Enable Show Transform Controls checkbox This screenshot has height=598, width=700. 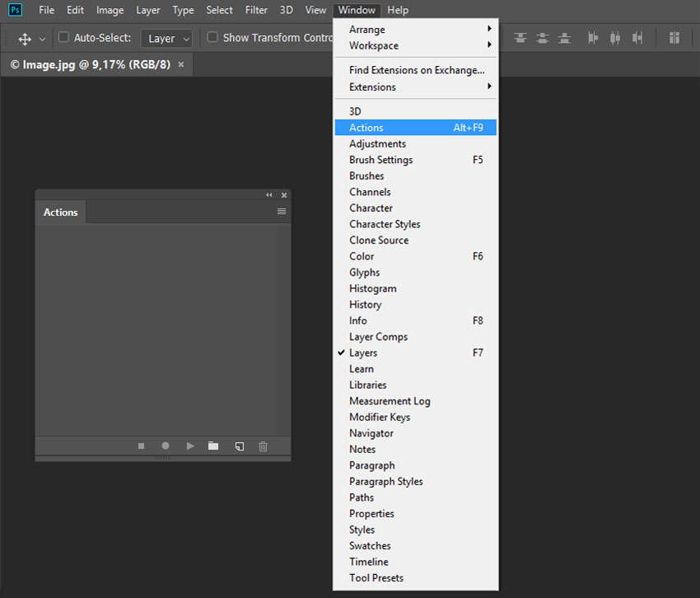pos(212,37)
